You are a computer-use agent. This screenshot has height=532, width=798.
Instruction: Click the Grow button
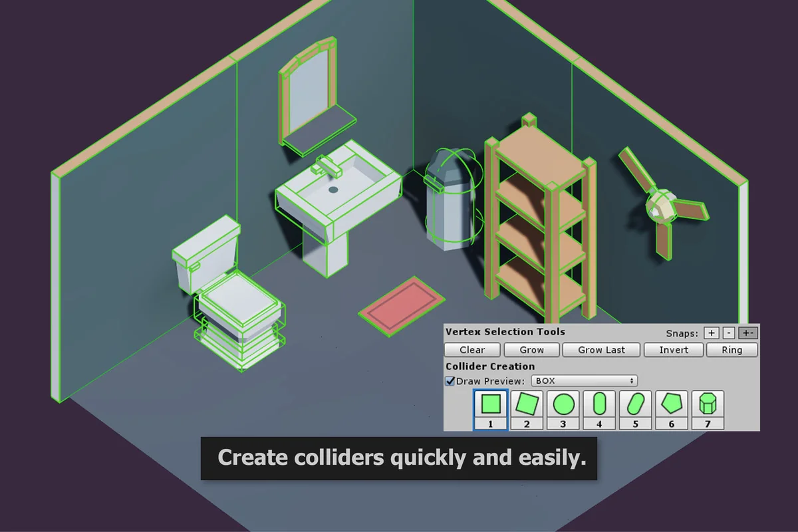click(531, 350)
